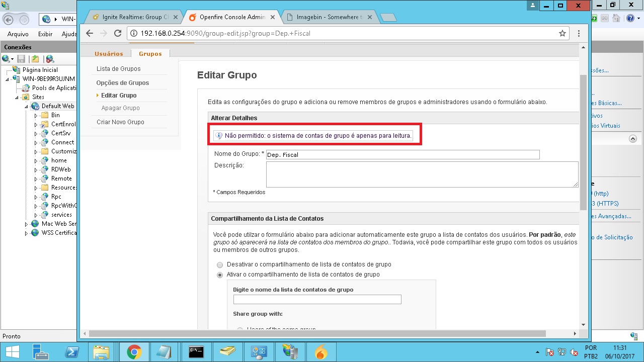This screenshot has height=362, width=644.
Task: Select Pools de Aplicativos tree item
Action: [53, 88]
